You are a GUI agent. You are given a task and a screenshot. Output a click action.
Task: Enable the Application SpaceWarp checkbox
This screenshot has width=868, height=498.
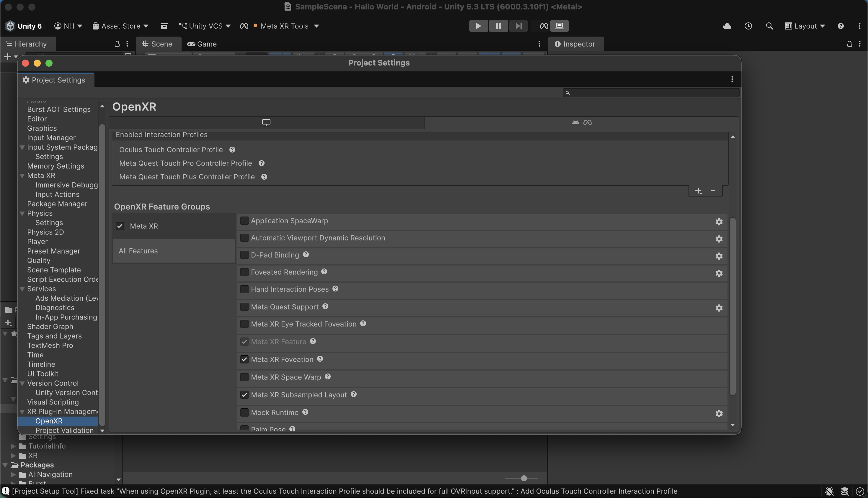point(244,221)
